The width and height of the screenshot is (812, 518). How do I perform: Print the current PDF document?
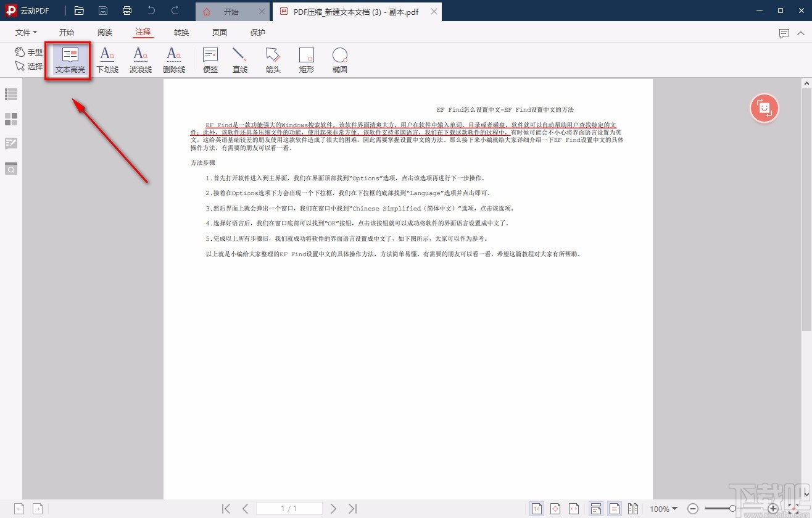point(127,10)
